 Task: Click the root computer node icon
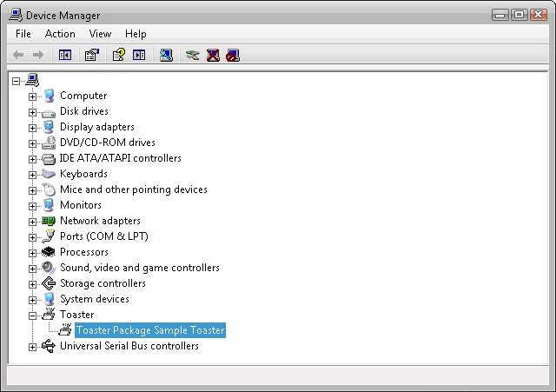coord(32,80)
